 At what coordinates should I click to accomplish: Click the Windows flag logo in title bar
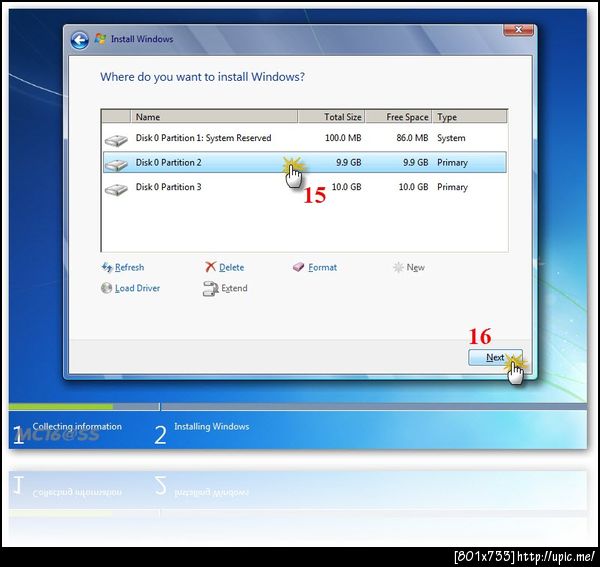coord(100,39)
